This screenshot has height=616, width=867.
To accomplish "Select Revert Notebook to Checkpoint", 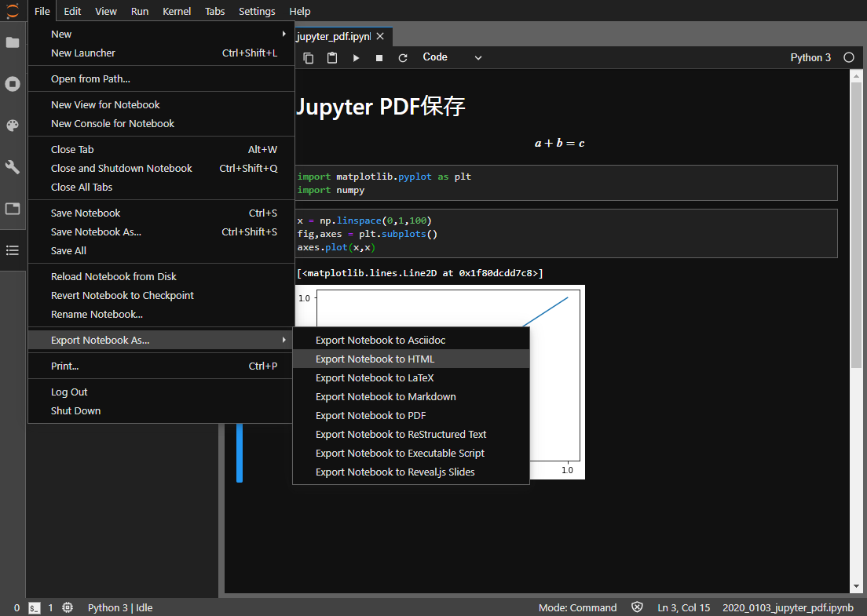I will point(161,296).
